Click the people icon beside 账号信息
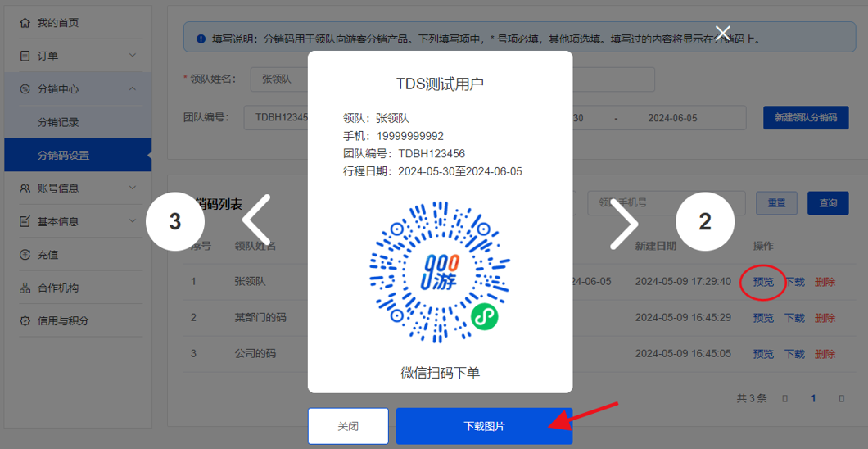Viewport: 868px width, 449px height. click(25, 188)
